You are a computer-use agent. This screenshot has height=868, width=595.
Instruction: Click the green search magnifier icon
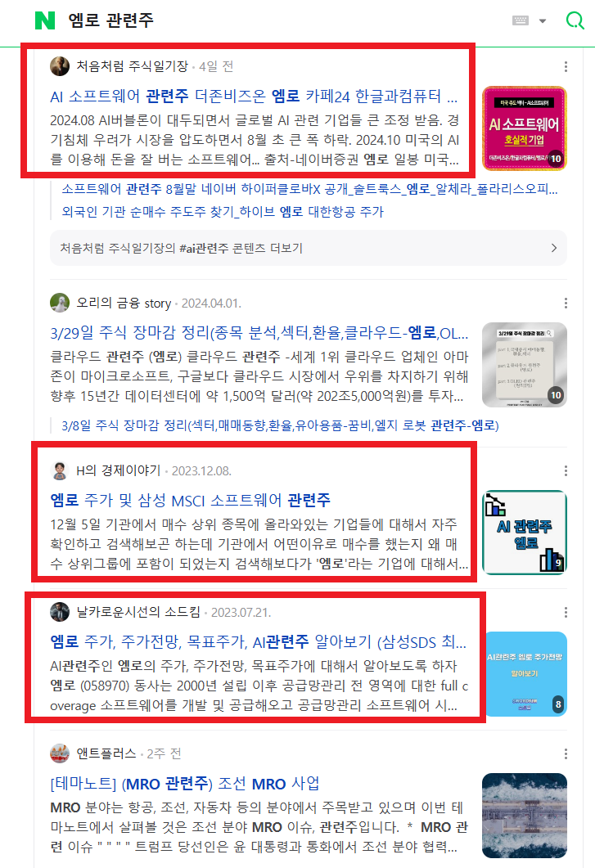tap(575, 20)
